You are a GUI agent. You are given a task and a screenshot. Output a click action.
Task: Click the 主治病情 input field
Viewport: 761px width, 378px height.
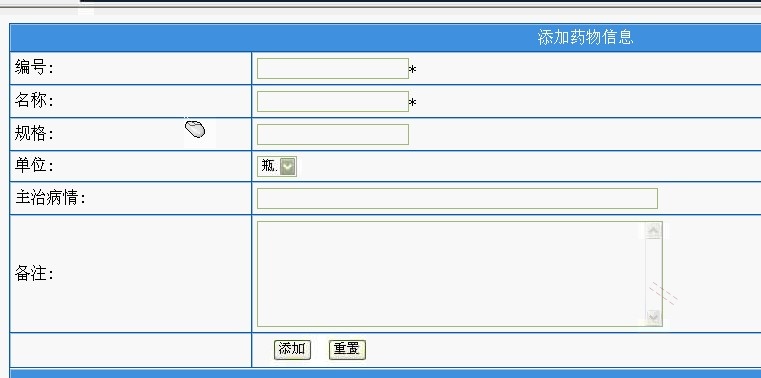457,198
